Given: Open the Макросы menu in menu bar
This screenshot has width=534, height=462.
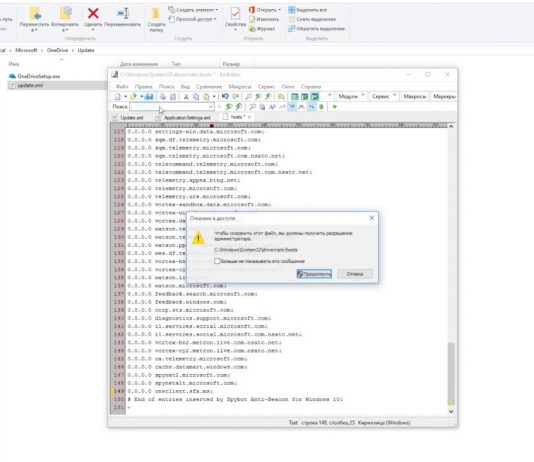Looking at the screenshot, I should click(240, 87).
